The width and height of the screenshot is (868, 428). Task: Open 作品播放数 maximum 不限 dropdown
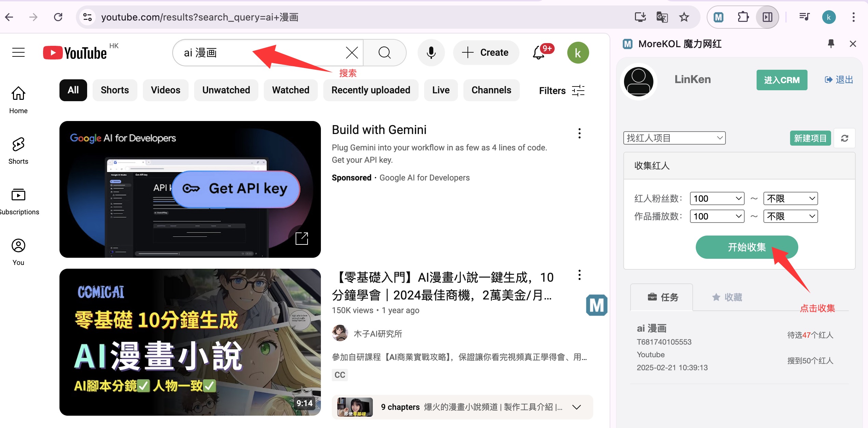[790, 216]
